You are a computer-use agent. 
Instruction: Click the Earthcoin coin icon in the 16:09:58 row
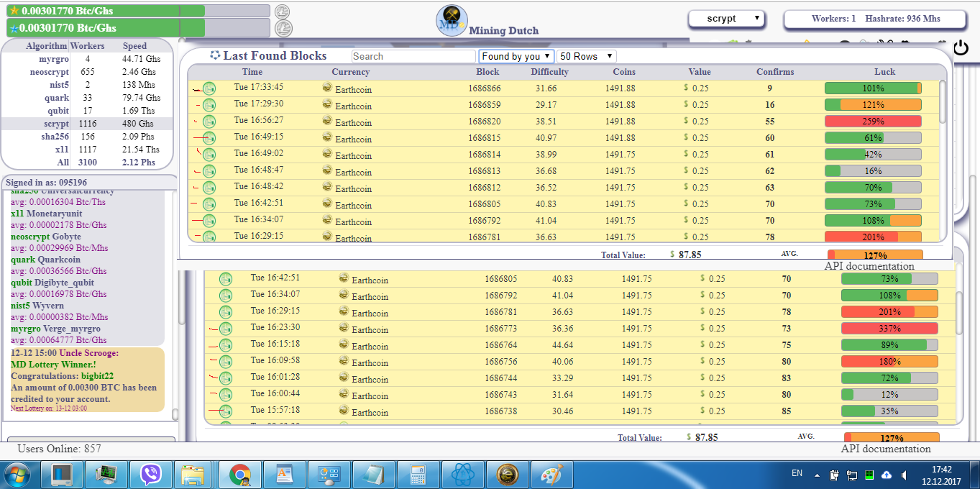point(344,360)
